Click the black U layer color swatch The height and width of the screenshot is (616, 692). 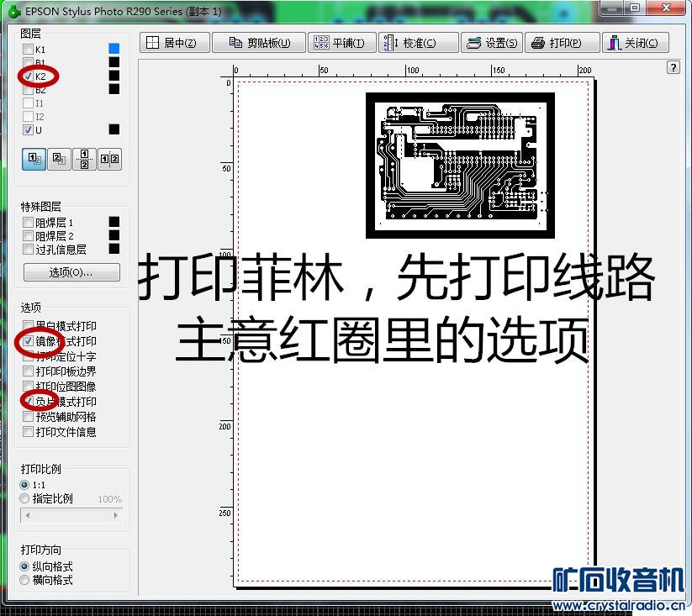[114, 129]
